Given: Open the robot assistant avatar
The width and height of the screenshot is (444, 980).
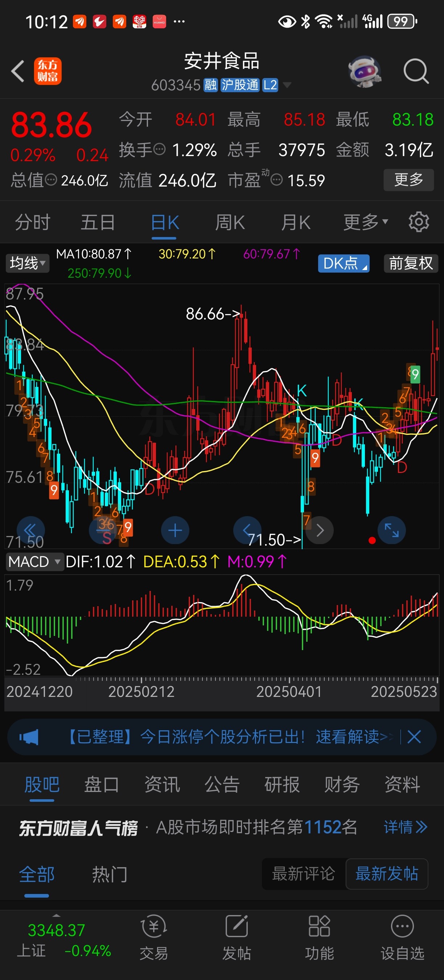Looking at the screenshot, I should 365,71.
